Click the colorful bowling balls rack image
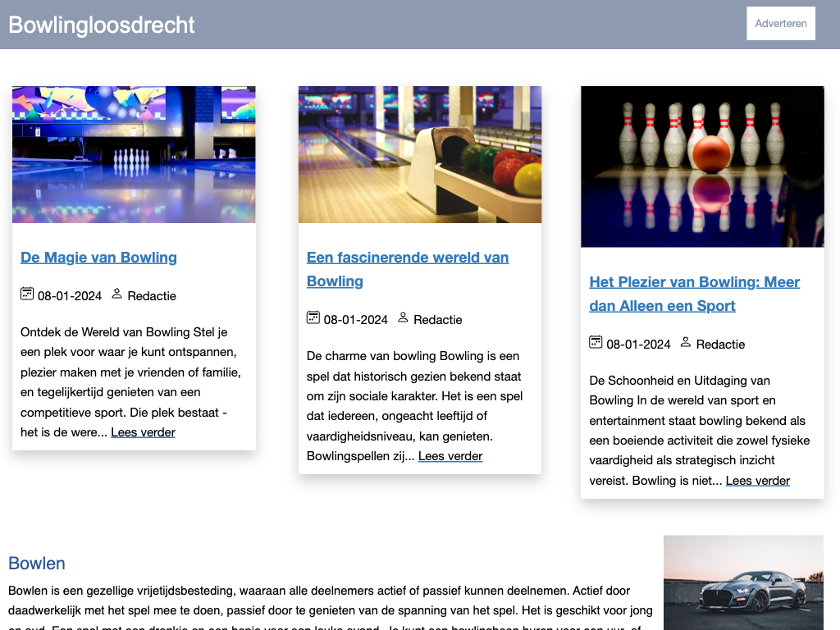Viewport: 840px width, 630px height. (420, 154)
